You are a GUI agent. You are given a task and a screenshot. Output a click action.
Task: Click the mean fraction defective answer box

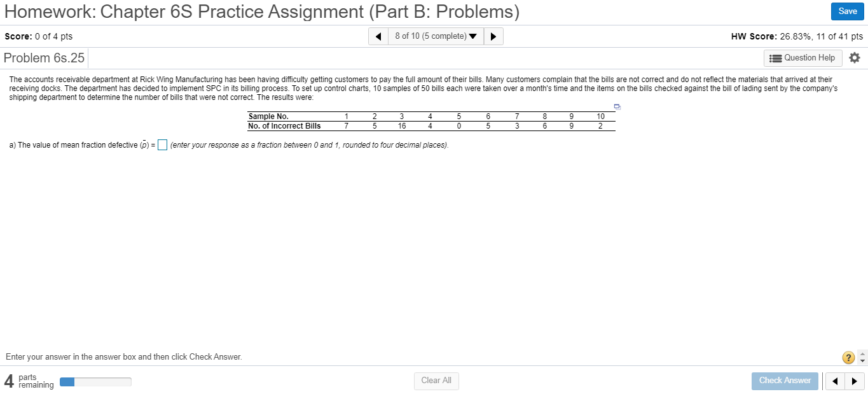[162, 144]
